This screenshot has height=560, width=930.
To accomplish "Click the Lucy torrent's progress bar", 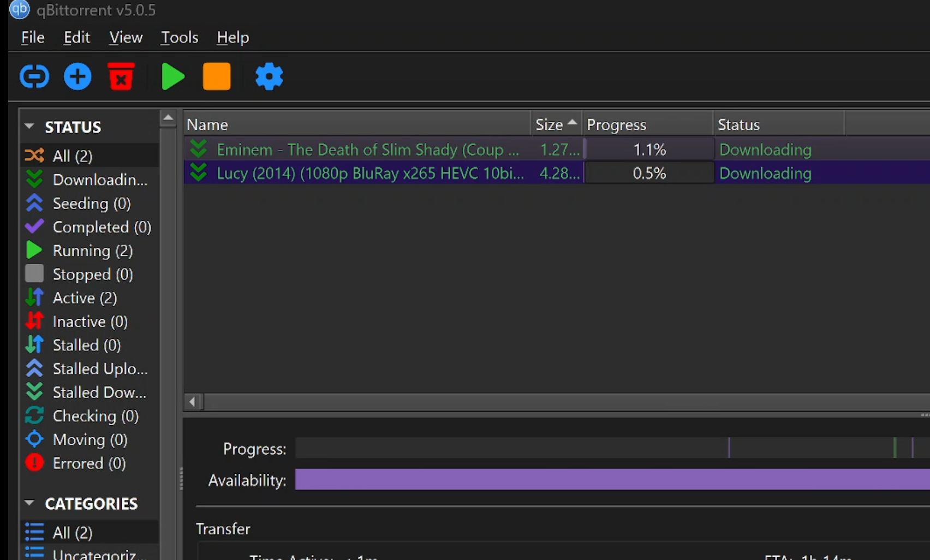I will pos(648,174).
